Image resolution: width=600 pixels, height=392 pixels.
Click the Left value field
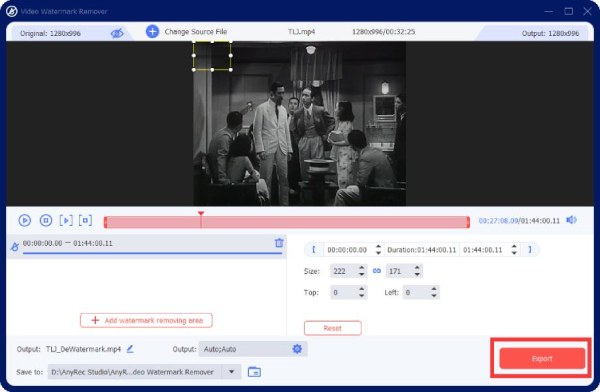(x=416, y=292)
